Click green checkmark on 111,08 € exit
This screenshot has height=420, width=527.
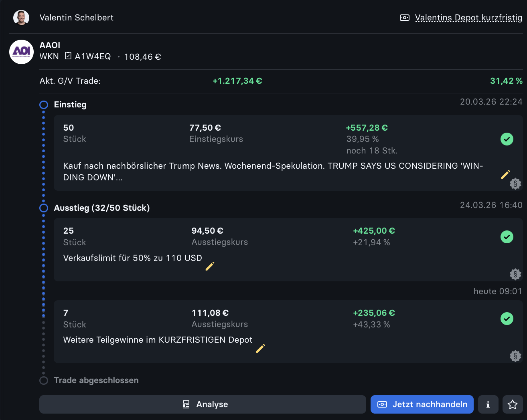click(507, 319)
